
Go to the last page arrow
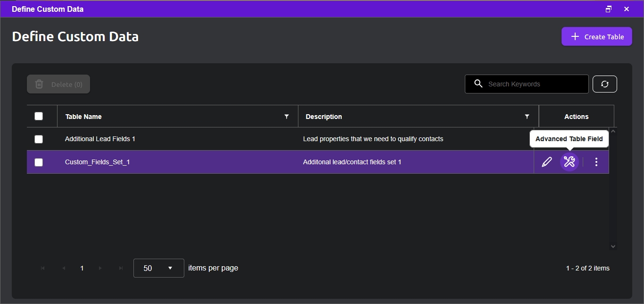(121, 268)
